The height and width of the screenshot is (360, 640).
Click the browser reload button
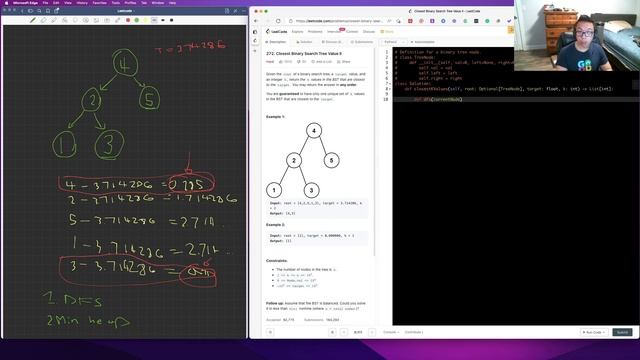point(278,21)
